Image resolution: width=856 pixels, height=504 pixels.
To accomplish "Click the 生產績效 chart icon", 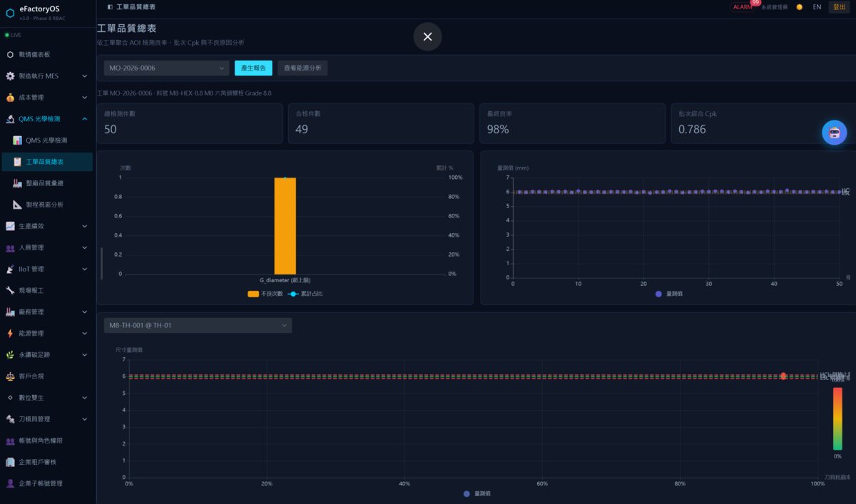I will coord(10,226).
